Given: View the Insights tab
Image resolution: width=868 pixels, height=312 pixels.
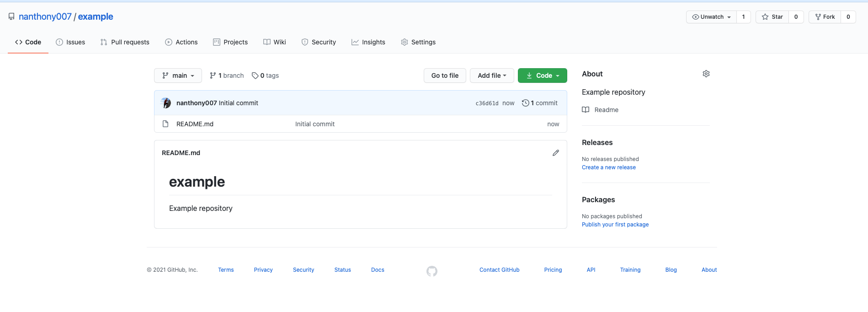Looking at the screenshot, I should [368, 42].
